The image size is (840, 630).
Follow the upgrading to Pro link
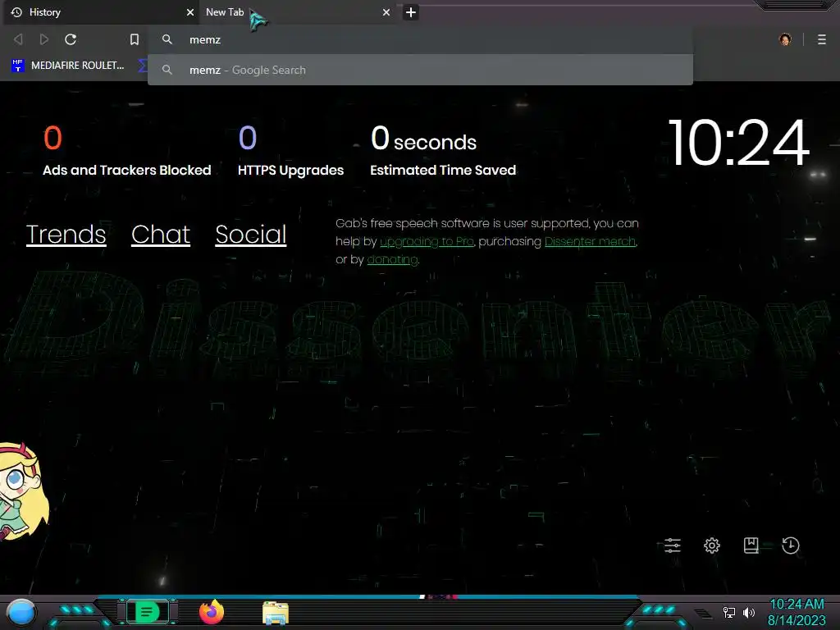click(x=427, y=242)
